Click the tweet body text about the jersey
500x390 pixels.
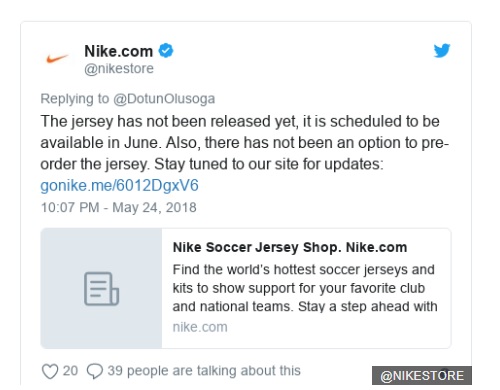point(245,143)
